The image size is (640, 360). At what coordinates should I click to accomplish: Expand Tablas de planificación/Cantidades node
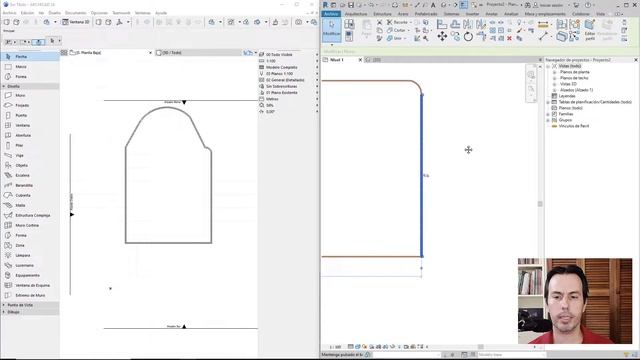[x=548, y=102]
